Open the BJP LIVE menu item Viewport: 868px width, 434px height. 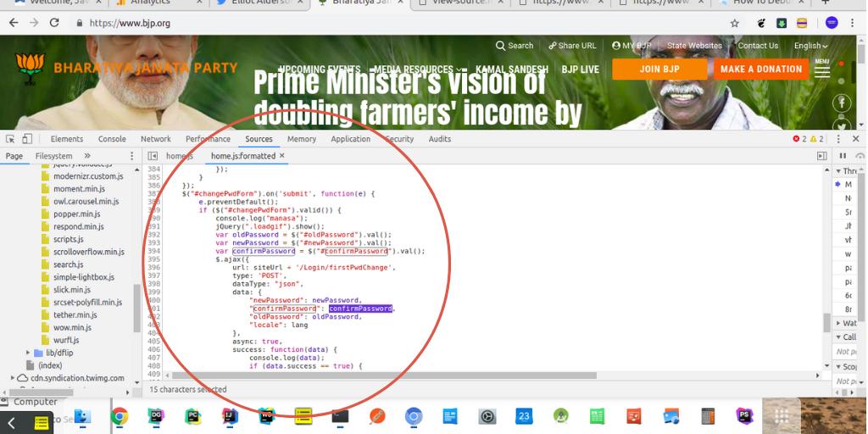click(x=580, y=70)
